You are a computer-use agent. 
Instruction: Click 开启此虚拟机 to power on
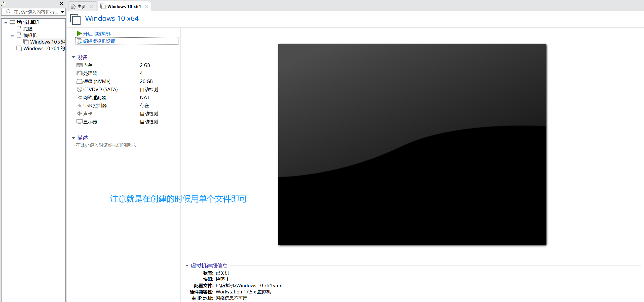tap(97, 34)
